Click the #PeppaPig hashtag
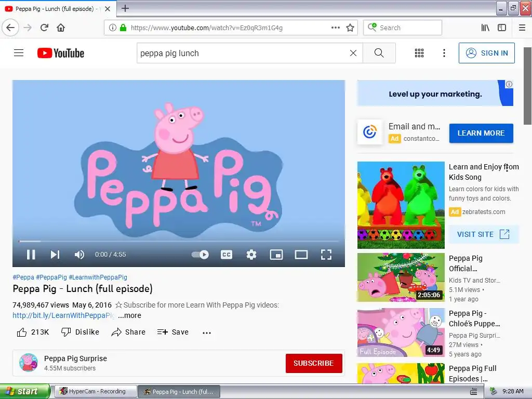532x399 pixels. tap(51, 277)
